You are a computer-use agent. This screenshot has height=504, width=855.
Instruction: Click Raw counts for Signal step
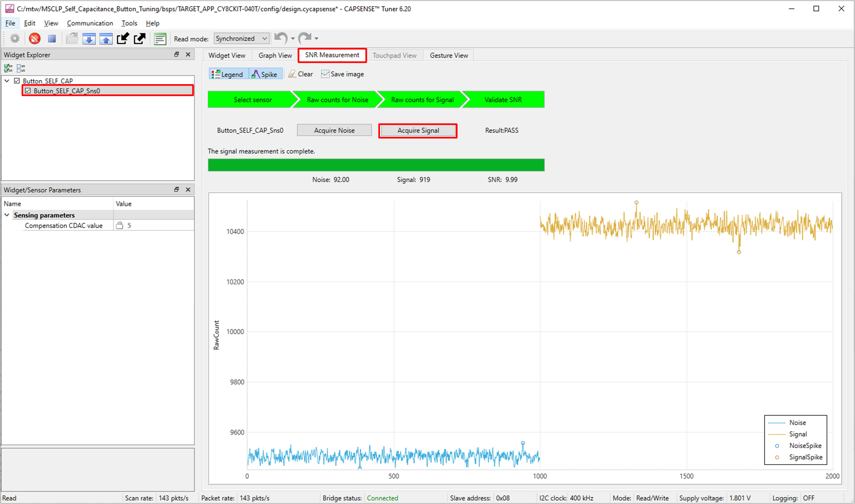click(x=422, y=99)
